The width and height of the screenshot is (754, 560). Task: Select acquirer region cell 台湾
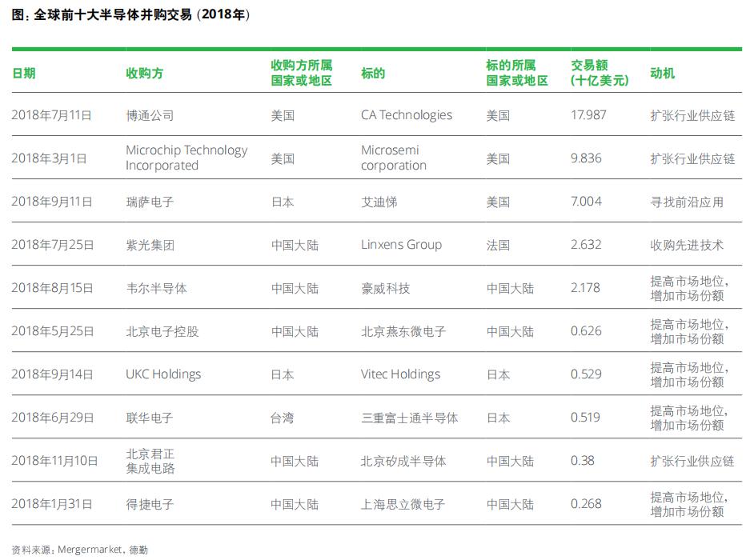(x=283, y=418)
